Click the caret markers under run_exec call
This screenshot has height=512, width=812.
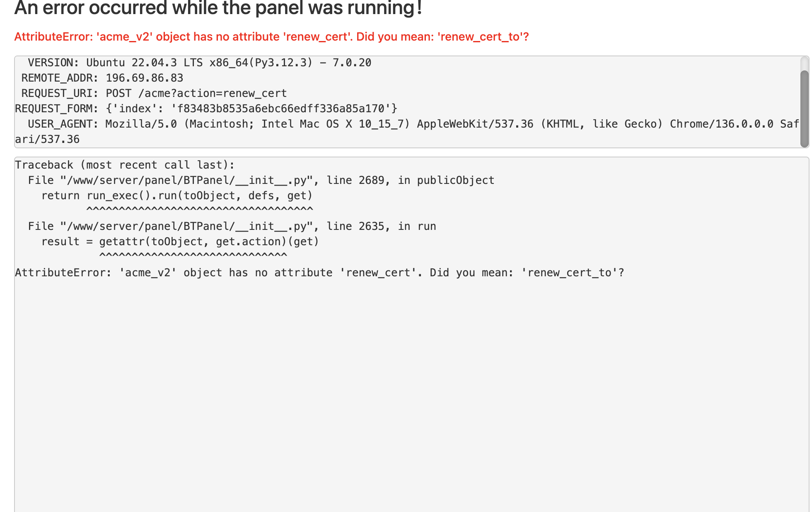[200, 210]
